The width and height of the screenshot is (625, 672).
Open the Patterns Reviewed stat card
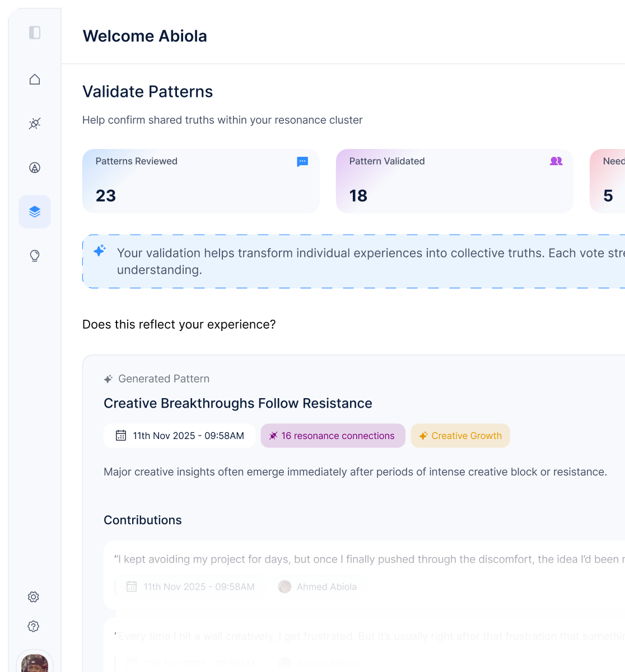coord(200,181)
